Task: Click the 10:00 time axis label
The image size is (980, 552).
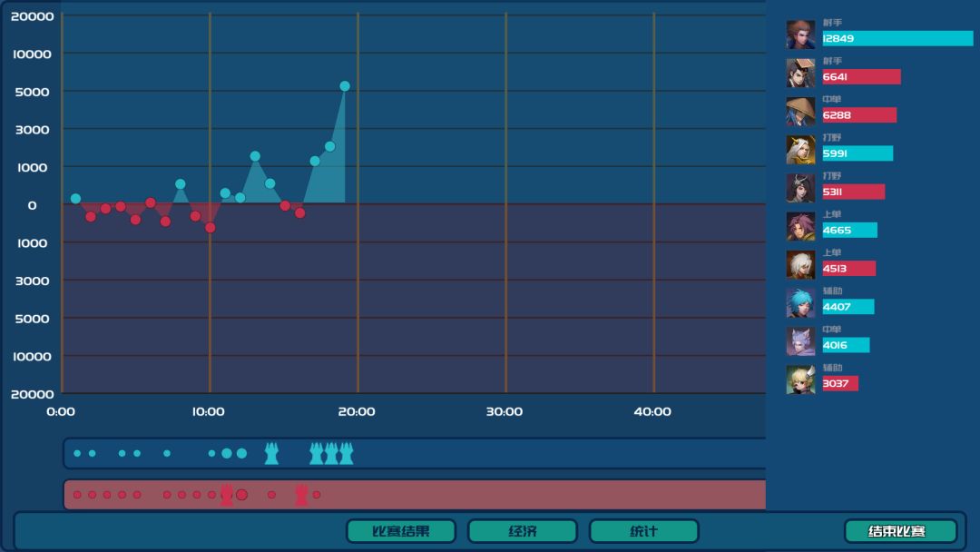Action: pos(209,411)
